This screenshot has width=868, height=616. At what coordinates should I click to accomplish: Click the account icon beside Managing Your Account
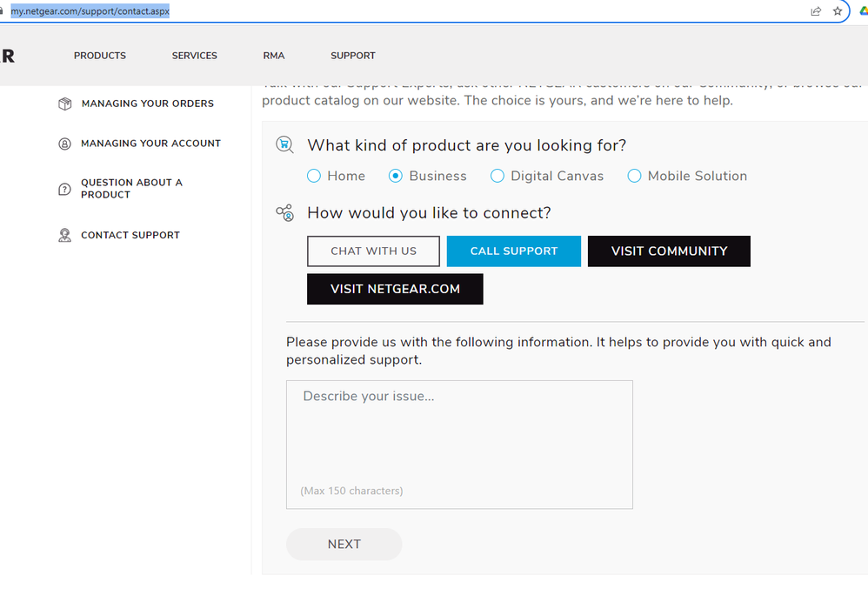(64, 144)
